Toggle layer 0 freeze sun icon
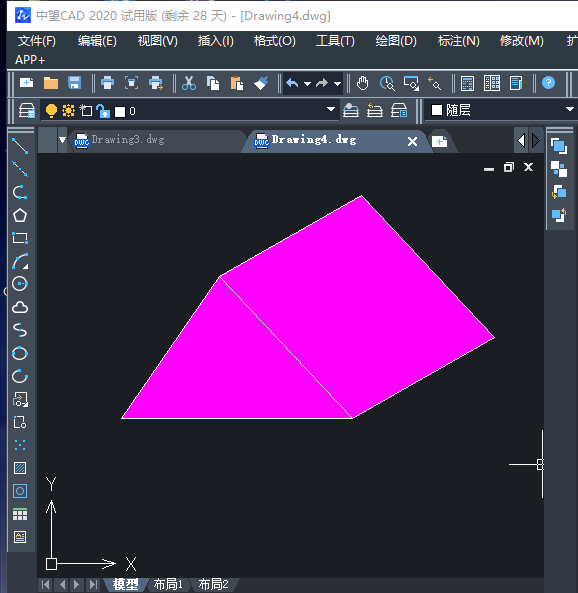This screenshot has width=578, height=593. pyautogui.click(x=68, y=111)
